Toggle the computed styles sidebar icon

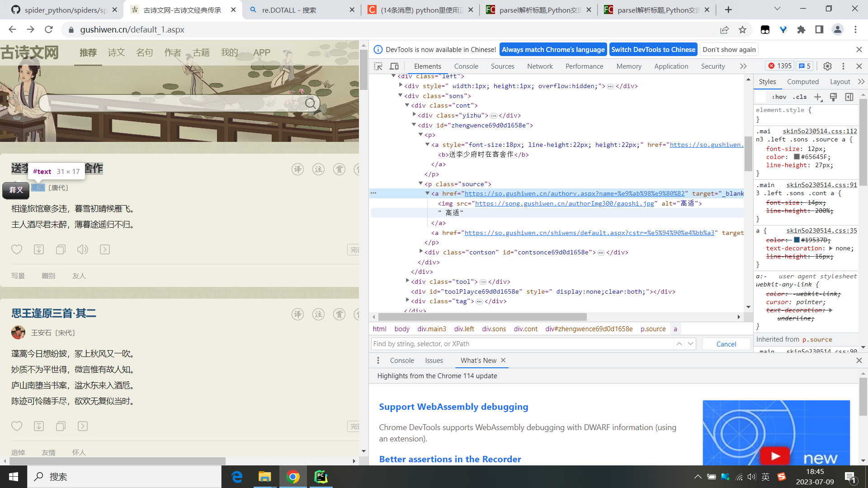(849, 97)
